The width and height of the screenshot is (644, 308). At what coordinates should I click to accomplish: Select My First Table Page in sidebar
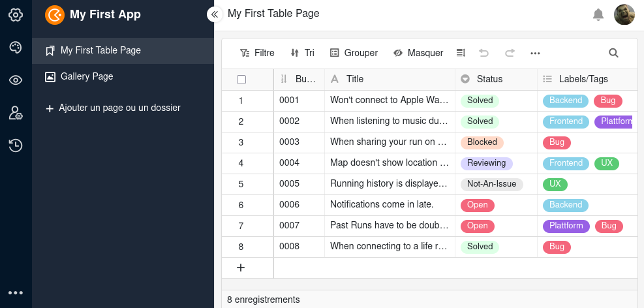[123, 50]
